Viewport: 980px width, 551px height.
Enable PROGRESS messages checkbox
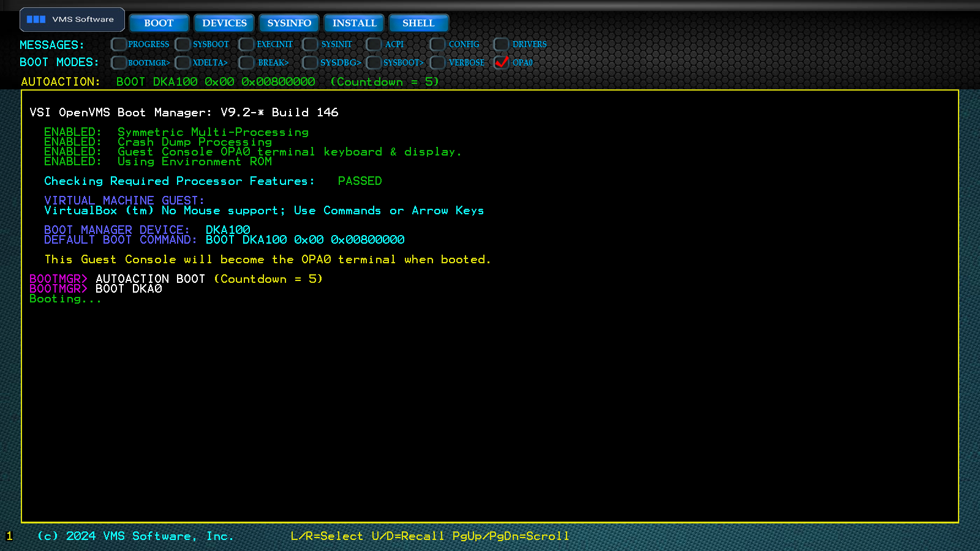[x=119, y=45]
